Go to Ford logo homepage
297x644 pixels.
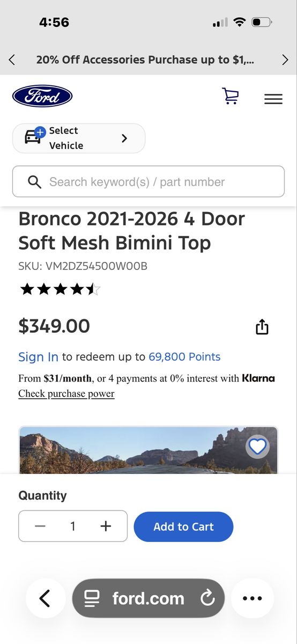42,96
